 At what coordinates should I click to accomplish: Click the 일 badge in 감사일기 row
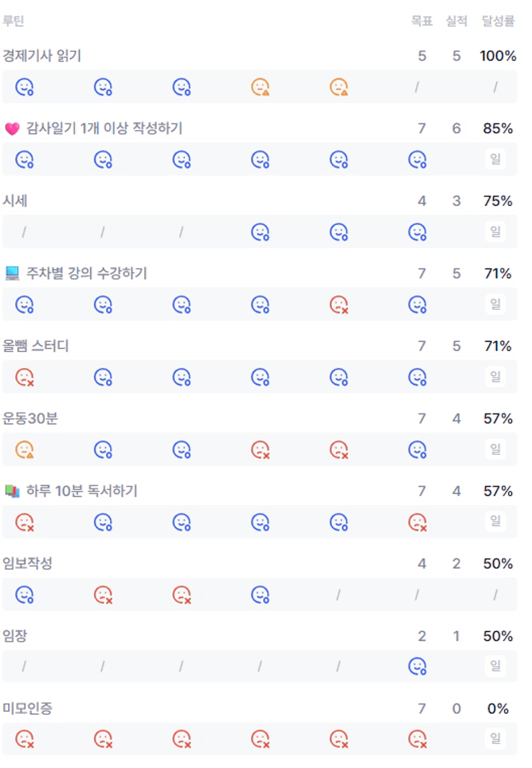click(x=495, y=159)
